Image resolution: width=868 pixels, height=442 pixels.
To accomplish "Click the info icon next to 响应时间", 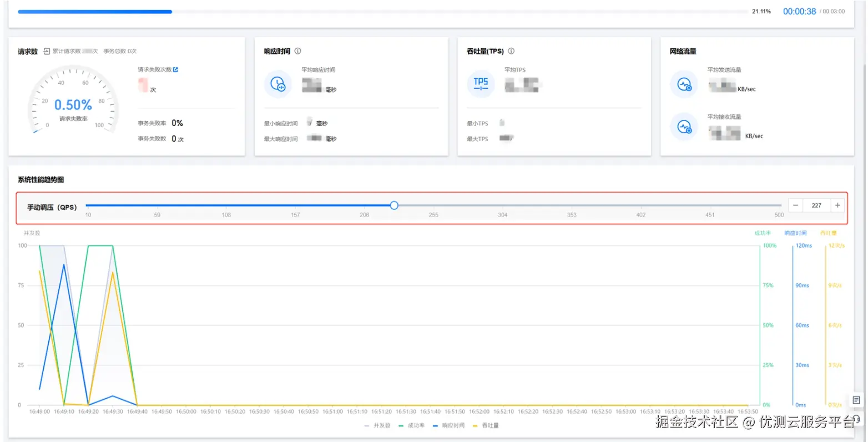I will click(x=297, y=51).
